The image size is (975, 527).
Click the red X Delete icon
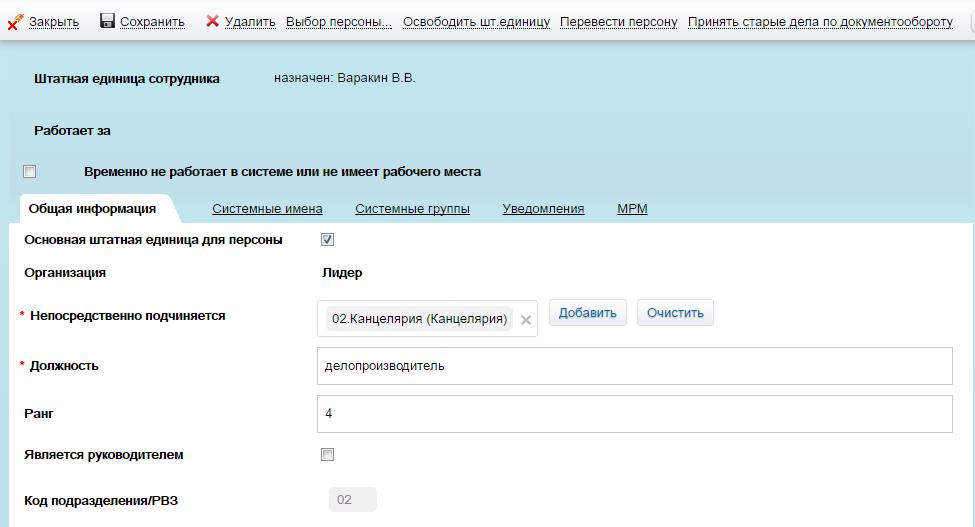[x=212, y=21]
